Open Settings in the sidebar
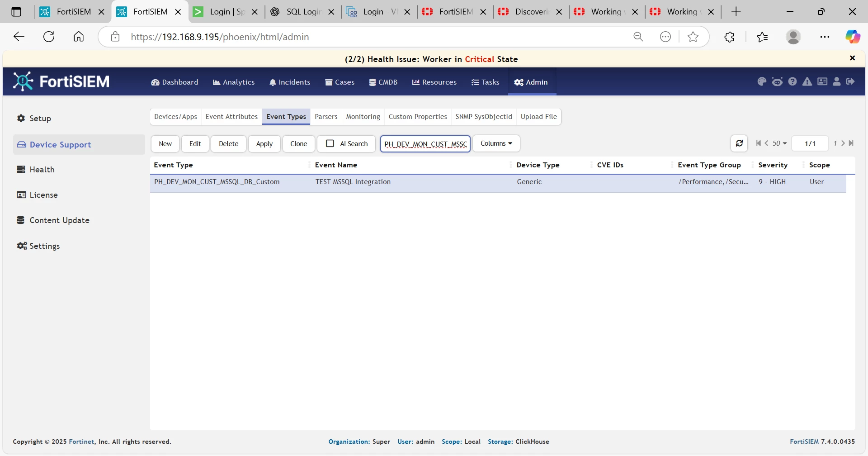Image resolution: width=868 pixels, height=456 pixels. click(x=79, y=246)
